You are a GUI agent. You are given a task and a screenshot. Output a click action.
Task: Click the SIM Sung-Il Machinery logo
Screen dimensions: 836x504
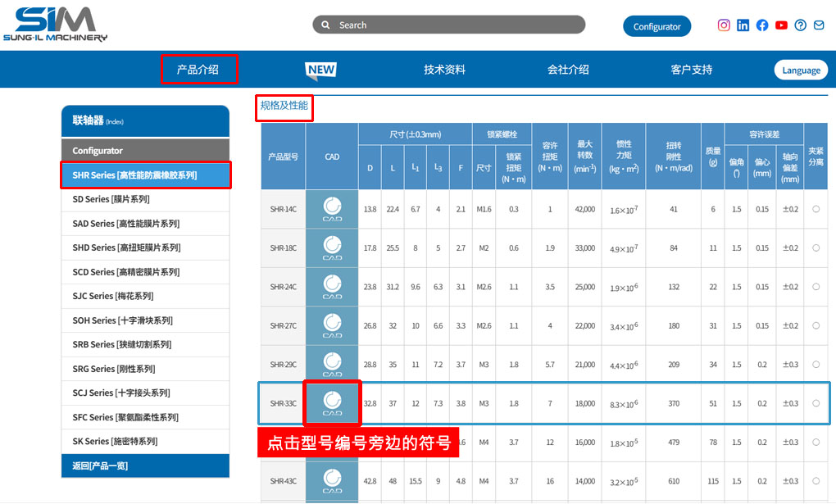pyautogui.click(x=56, y=24)
